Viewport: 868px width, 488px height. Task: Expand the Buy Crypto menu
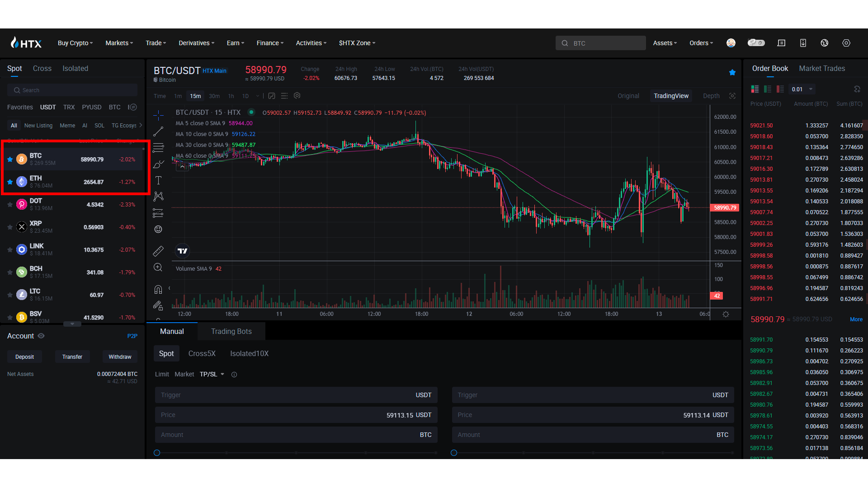(x=75, y=43)
